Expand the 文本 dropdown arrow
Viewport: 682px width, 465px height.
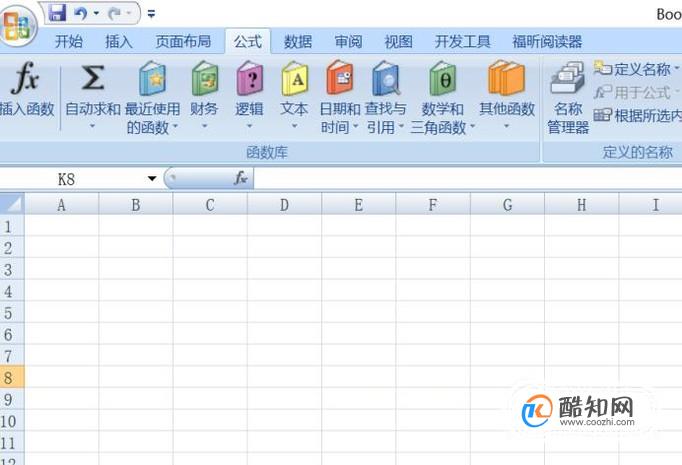(x=294, y=127)
